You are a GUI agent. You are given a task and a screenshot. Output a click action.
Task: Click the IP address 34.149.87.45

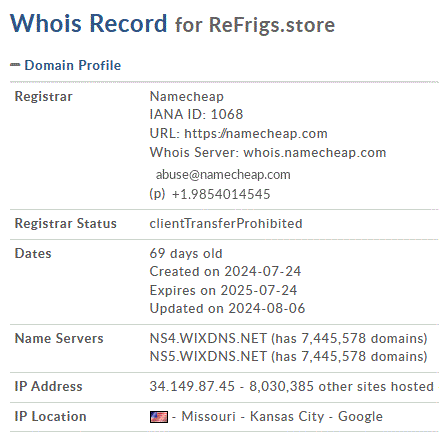tap(192, 387)
